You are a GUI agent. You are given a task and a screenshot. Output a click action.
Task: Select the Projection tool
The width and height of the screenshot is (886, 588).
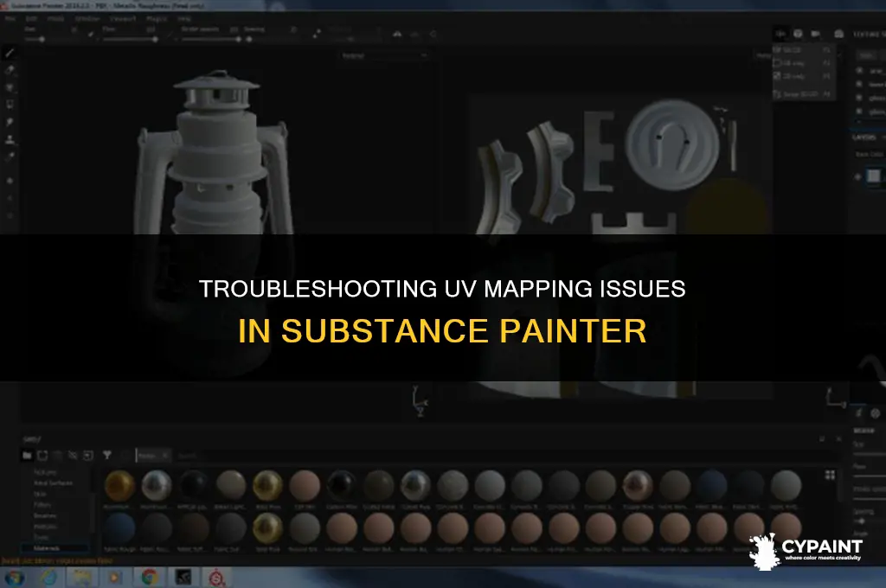(x=10, y=87)
